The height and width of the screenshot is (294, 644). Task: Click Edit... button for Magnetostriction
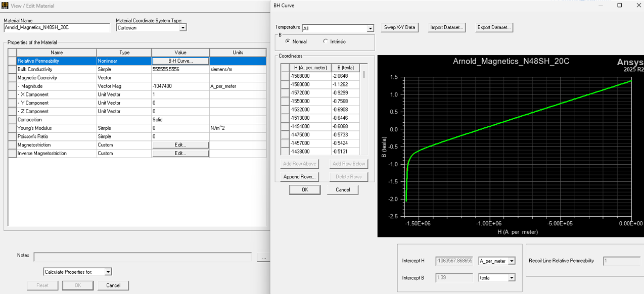(180, 145)
